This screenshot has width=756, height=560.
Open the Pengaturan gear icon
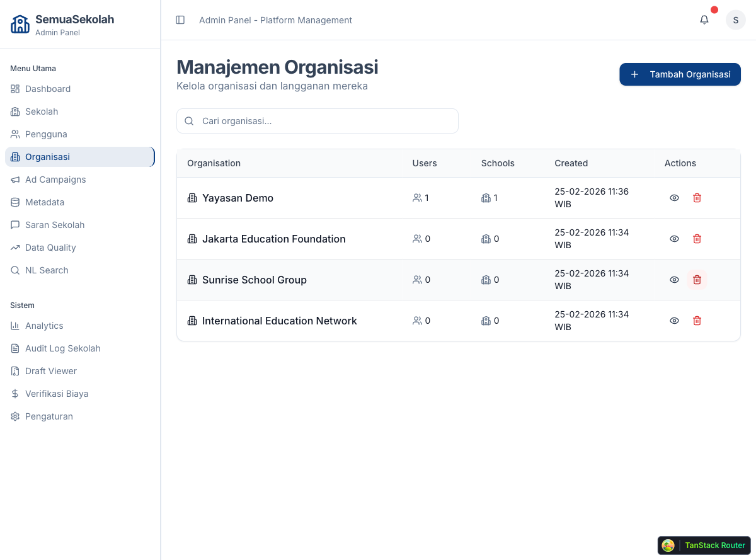point(14,416)
